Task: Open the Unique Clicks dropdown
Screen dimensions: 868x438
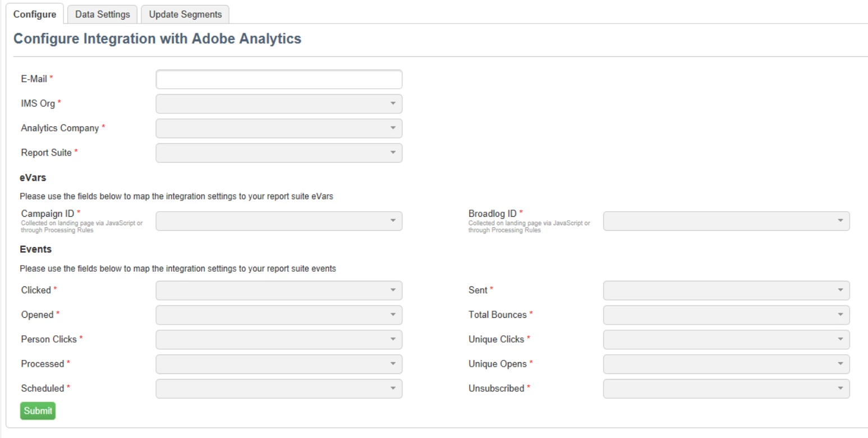Action: point(726,339)
